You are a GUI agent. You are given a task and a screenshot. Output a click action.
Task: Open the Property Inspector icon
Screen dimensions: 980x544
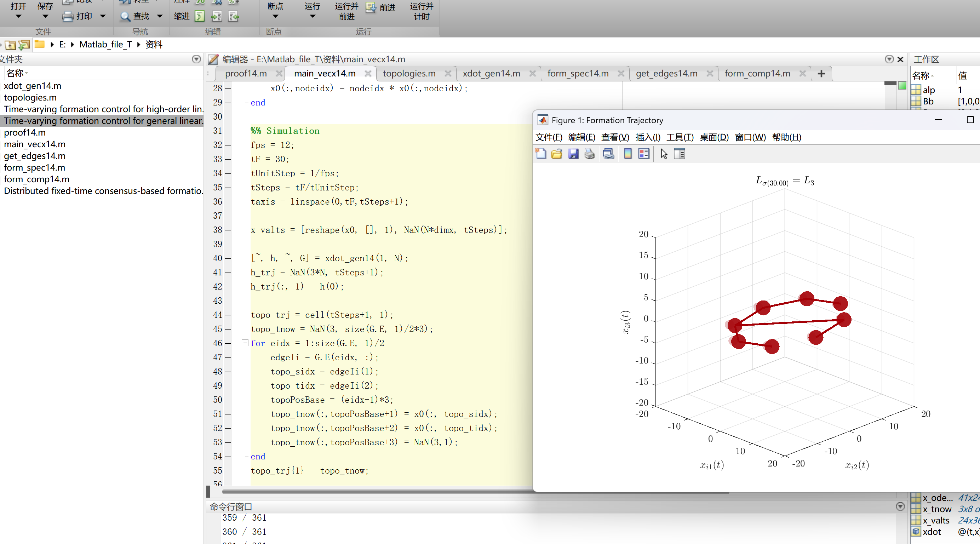pyautogui.click(x=680, y=154)
